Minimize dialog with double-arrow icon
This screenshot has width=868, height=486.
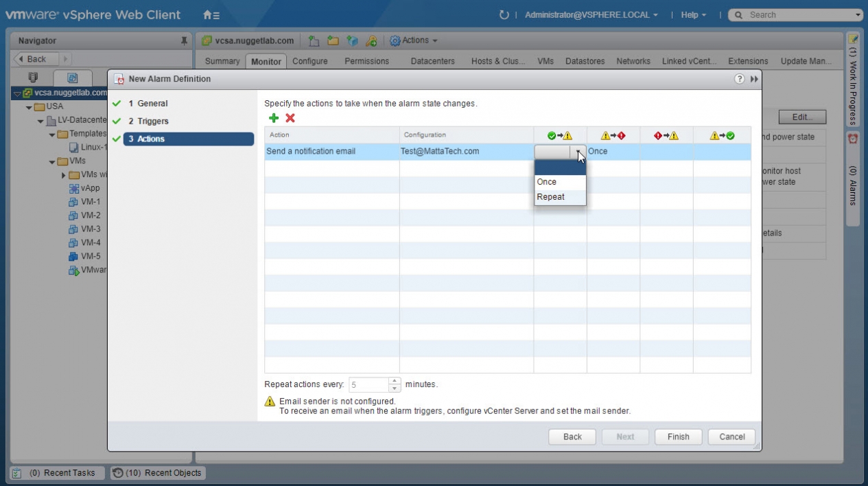[754, 79]
